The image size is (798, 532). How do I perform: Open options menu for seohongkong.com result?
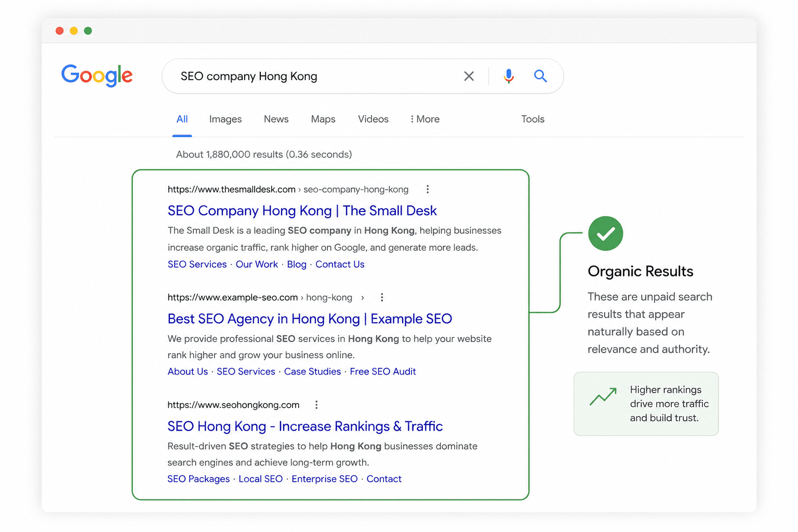click(316, 405)
